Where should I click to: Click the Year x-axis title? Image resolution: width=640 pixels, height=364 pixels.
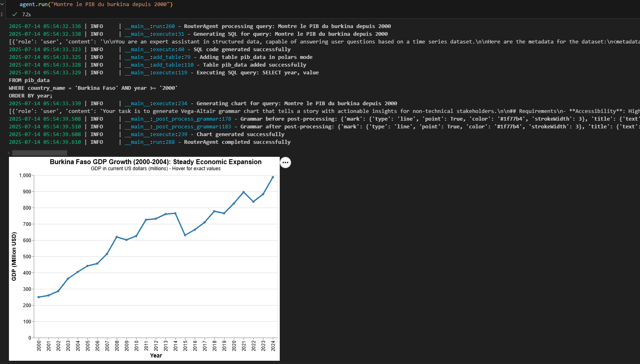pos(156,355)
